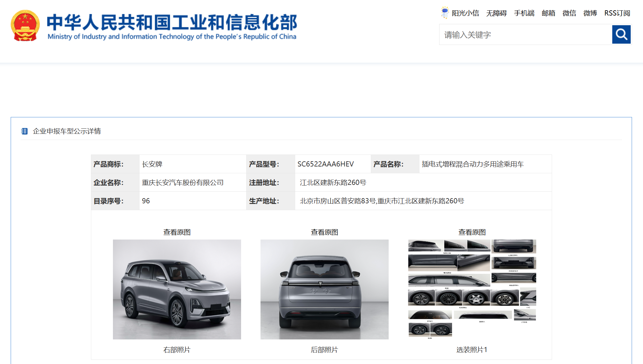Open the 微信 link
Image resolution: width=643 pixels, height=364 pixels.
[x=569, y=13]
